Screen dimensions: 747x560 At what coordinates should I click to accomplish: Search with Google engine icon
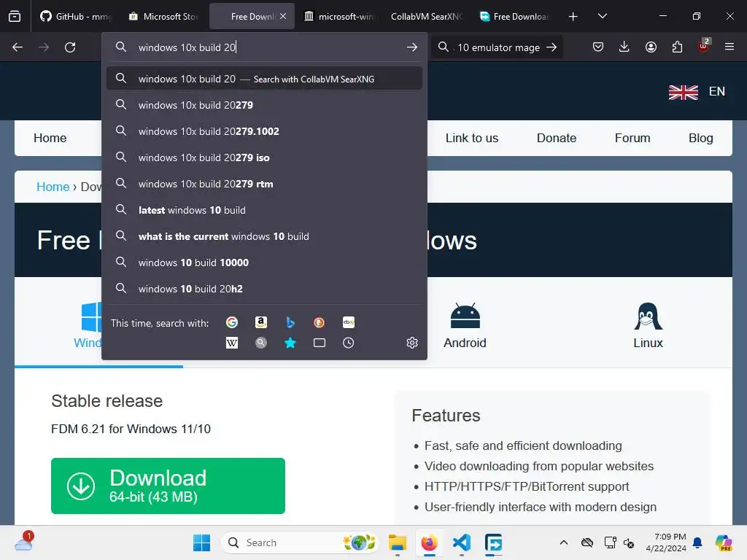coord(232,322)
